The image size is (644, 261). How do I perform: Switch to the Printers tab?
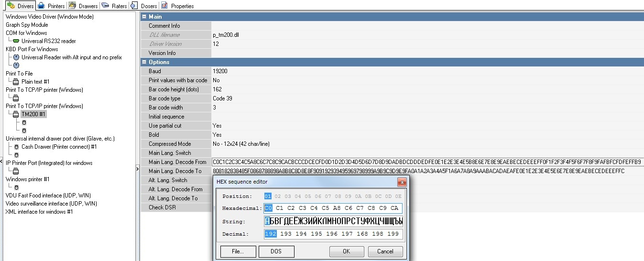[x=51, y=6]
